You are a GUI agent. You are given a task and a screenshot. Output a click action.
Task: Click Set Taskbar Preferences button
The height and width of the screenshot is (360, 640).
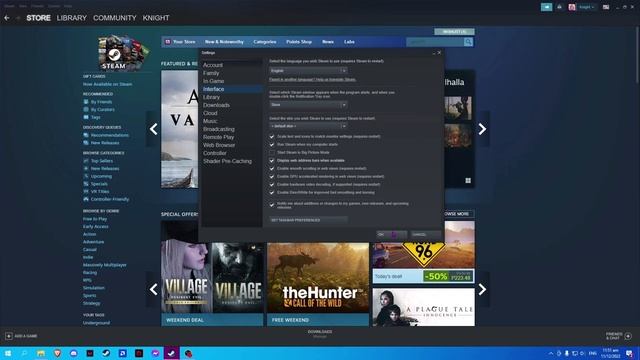pyautogui.click(x=308, y=220)
